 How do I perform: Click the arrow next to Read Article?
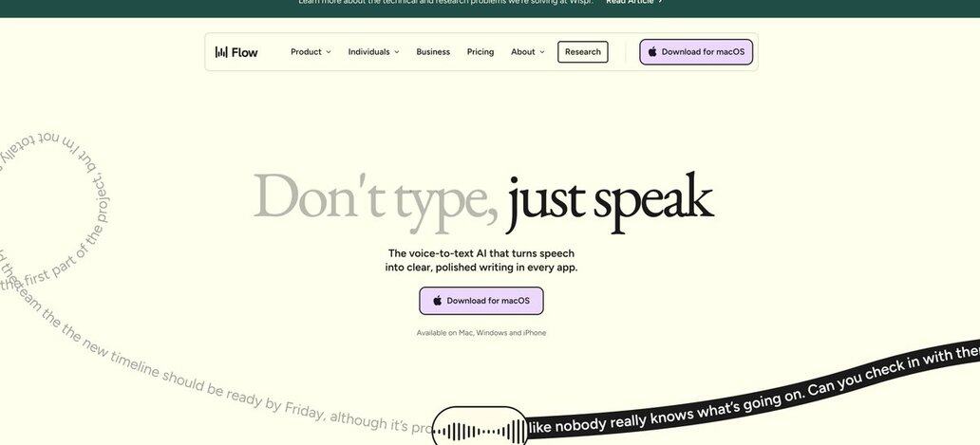(x=661, y=2)
